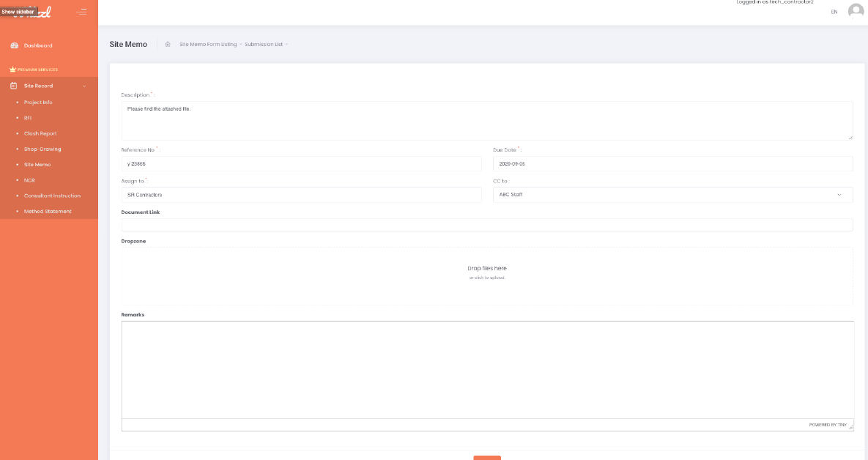Go to Method Statement page
Screen dimensions: 868x460
point(48,212)
